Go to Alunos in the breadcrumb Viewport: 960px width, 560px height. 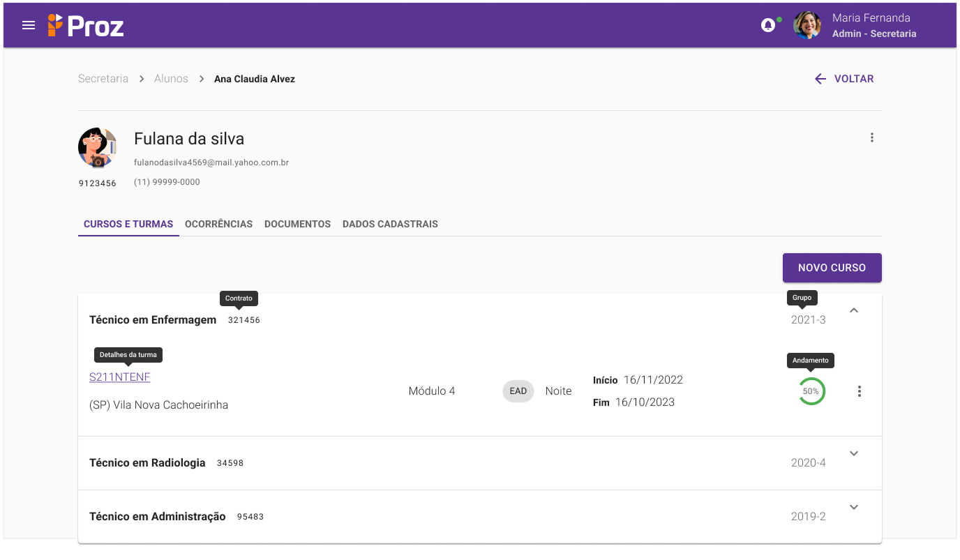point(171,79)
